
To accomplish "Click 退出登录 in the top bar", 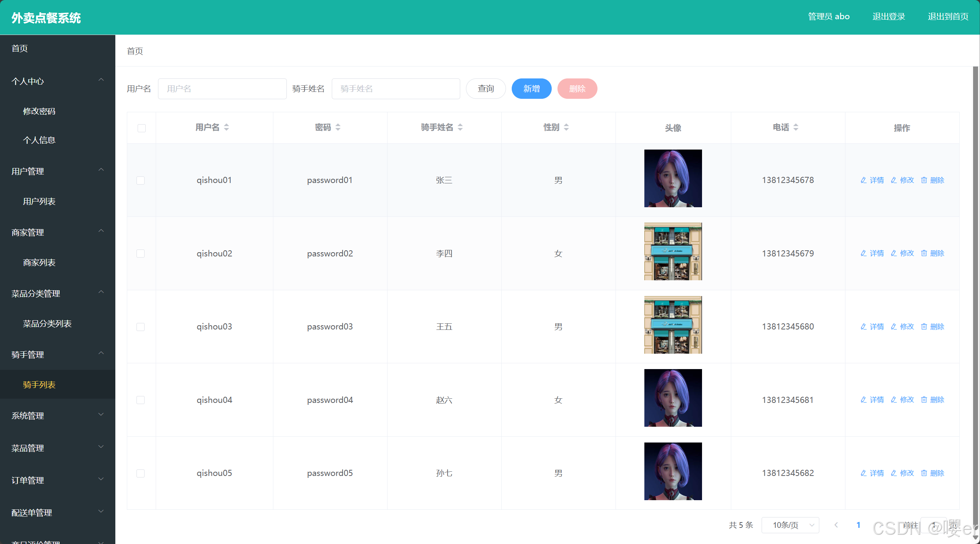I will click(x=888, y=17).
